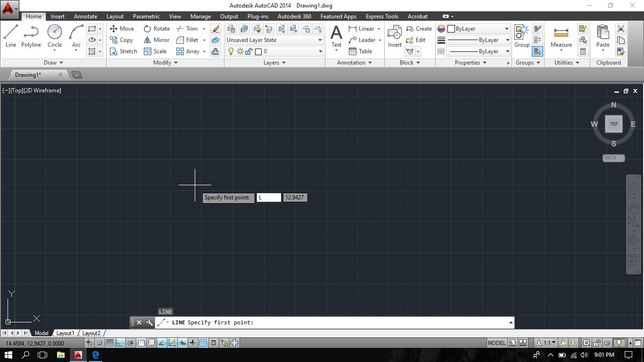Image resolution: width=644 pixels, height=362 pixels.
Task: Switch to the Annotate ribbon tab
Action: pos(85,16)
